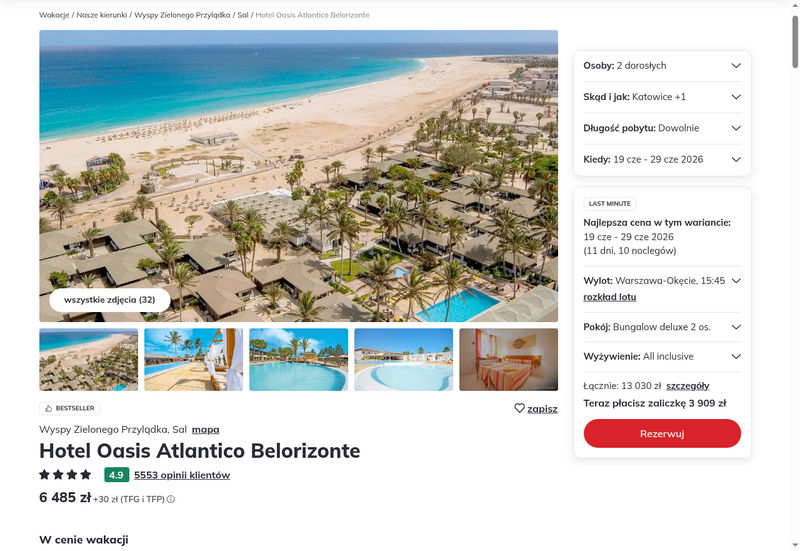Click the four-star hotel rating icons
The image size is (800, 551).
coord(65,475)
